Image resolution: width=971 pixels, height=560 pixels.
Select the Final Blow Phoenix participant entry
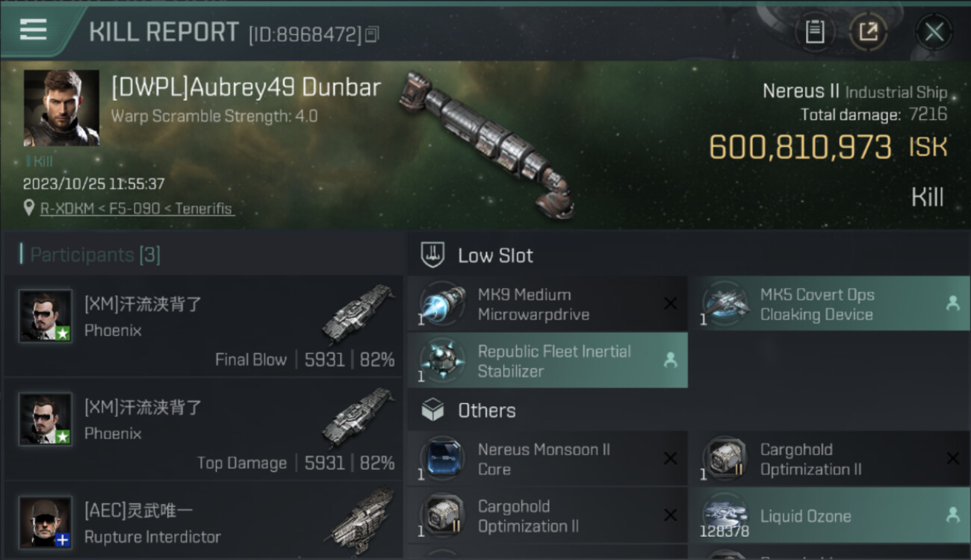coord(203,326)
